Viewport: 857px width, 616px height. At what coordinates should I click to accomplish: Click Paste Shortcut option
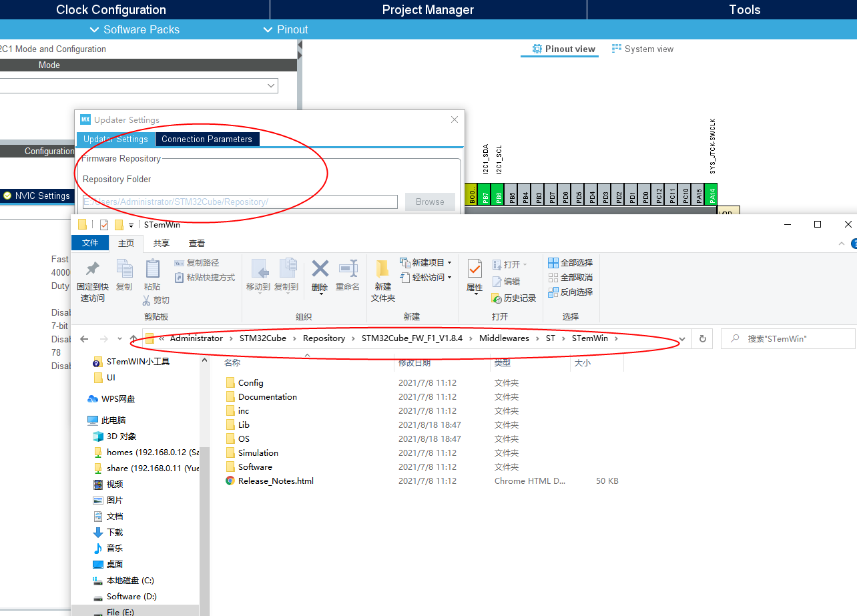click(205, 277)
